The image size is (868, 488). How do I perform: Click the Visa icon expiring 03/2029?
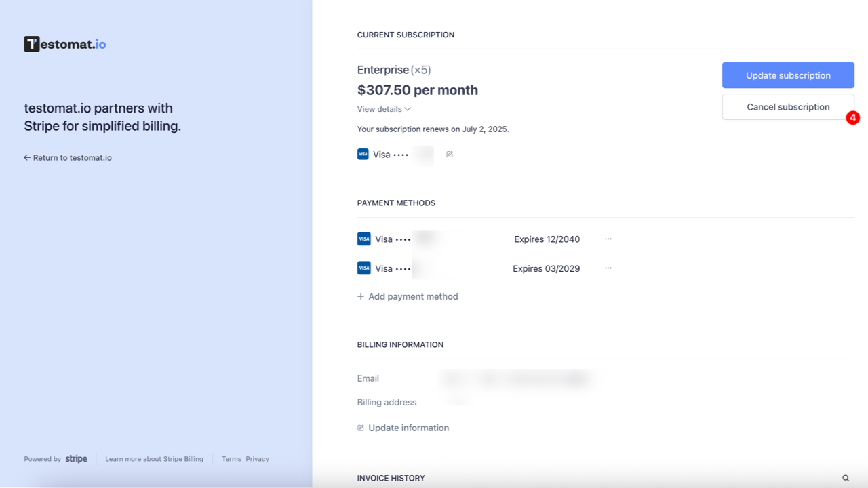(364, 268)
